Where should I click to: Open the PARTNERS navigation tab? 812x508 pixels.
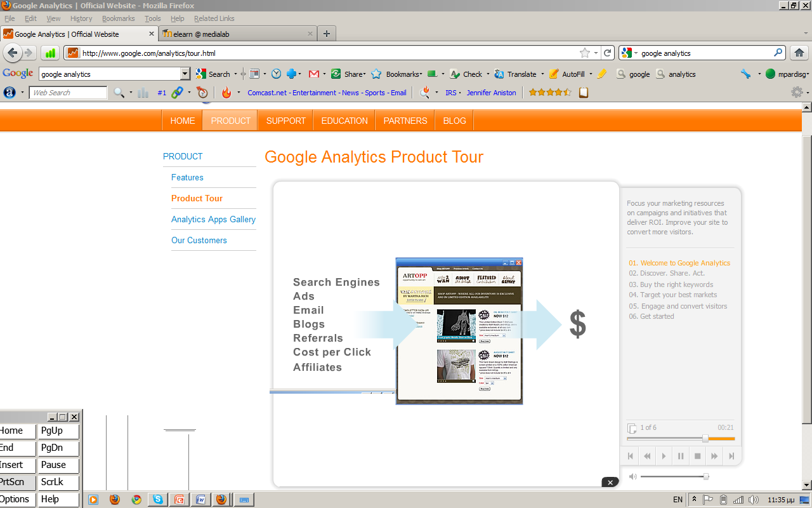coord(405,121)
